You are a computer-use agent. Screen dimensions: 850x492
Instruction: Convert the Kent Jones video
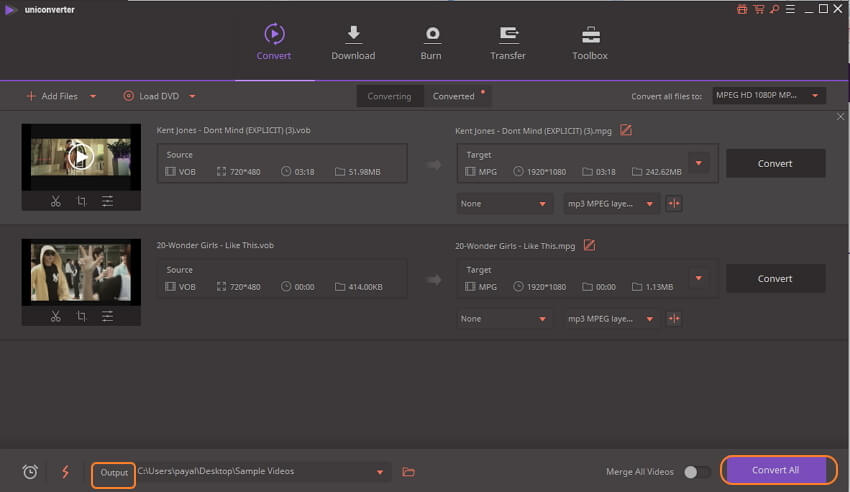tap(775, 163)
